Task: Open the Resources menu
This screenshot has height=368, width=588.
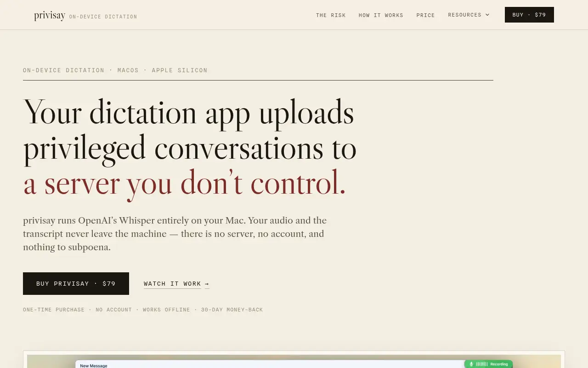Action: click(469, 15)
